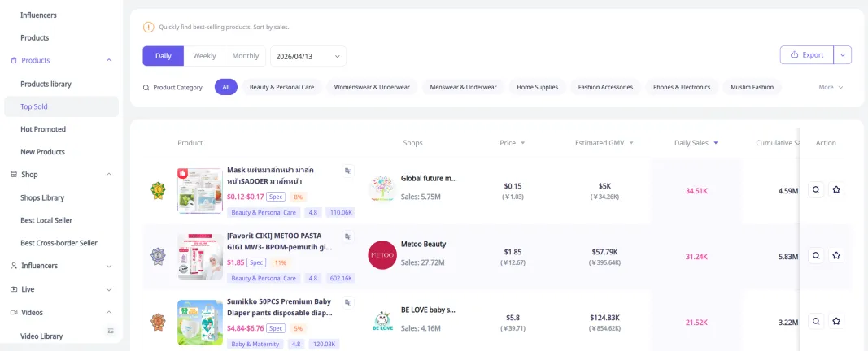868x351 pixels.
Task: Open the Sumikko diaper product thumbnail
Action: click(x=200, y=322)
